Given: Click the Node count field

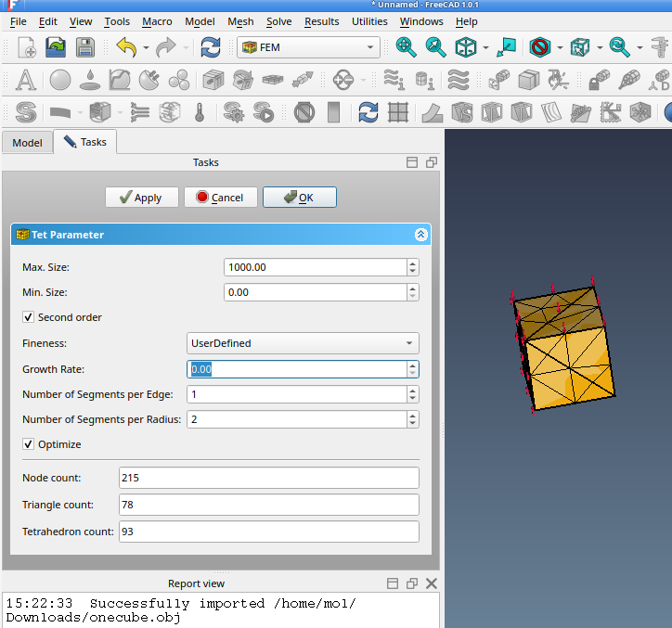Looking at the screenshot, I should pos(269,478).
